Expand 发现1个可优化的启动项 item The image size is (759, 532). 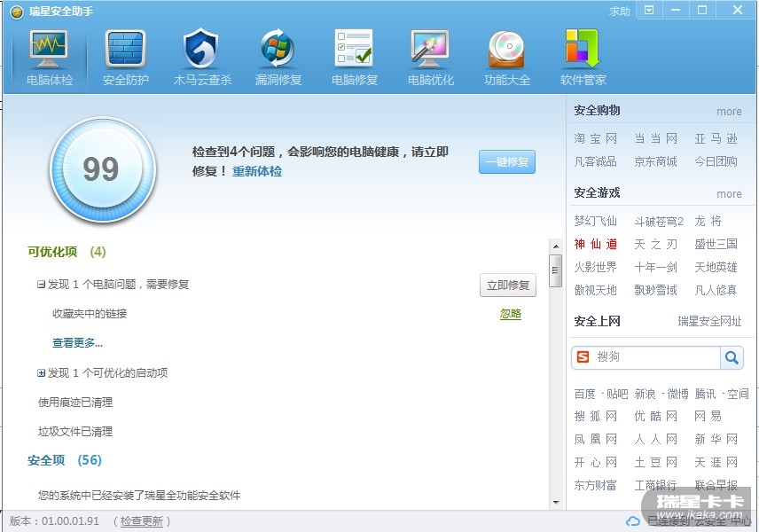point(41,372)
